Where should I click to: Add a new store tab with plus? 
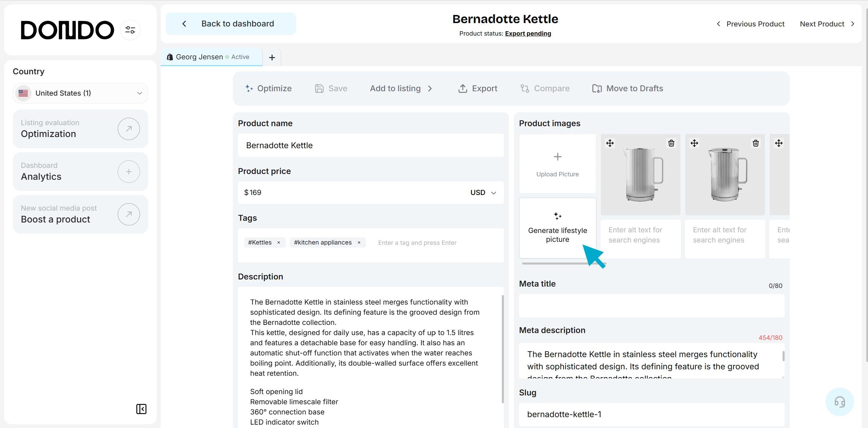tap(272, 58)
